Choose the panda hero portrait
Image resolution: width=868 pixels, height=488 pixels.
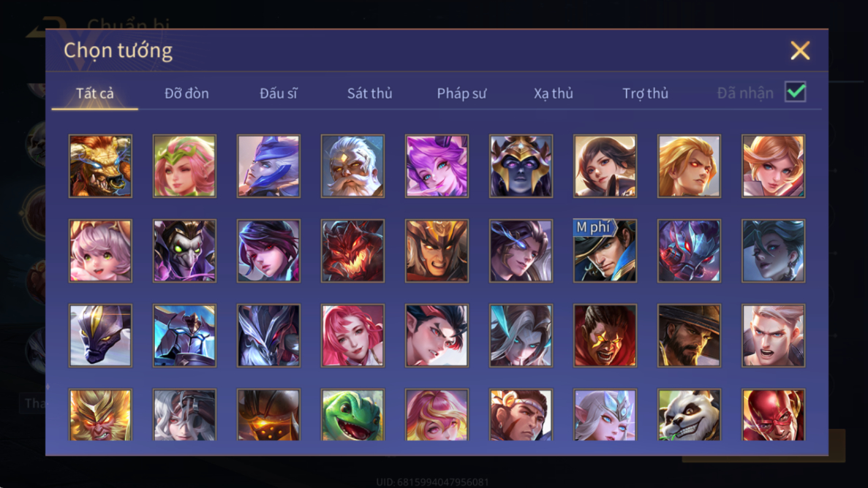689,415
